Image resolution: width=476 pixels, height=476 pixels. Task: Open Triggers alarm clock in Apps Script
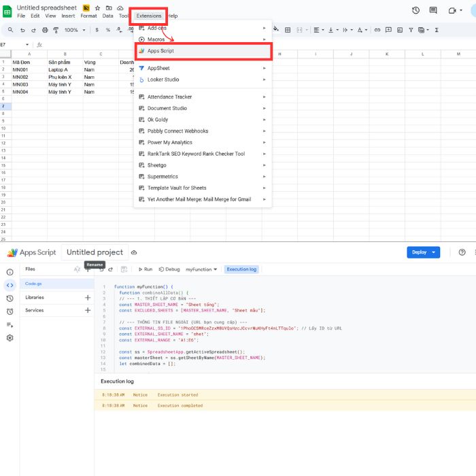point(10,311)
